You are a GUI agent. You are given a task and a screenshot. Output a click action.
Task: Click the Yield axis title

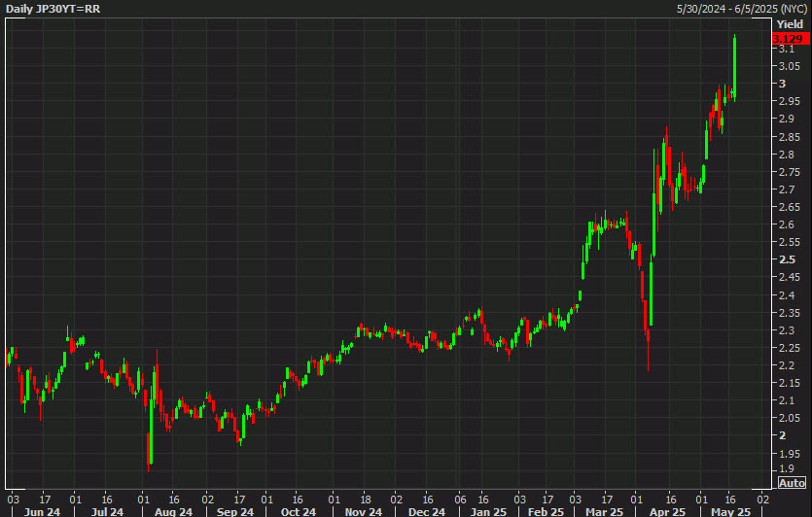tap(791, 23)
